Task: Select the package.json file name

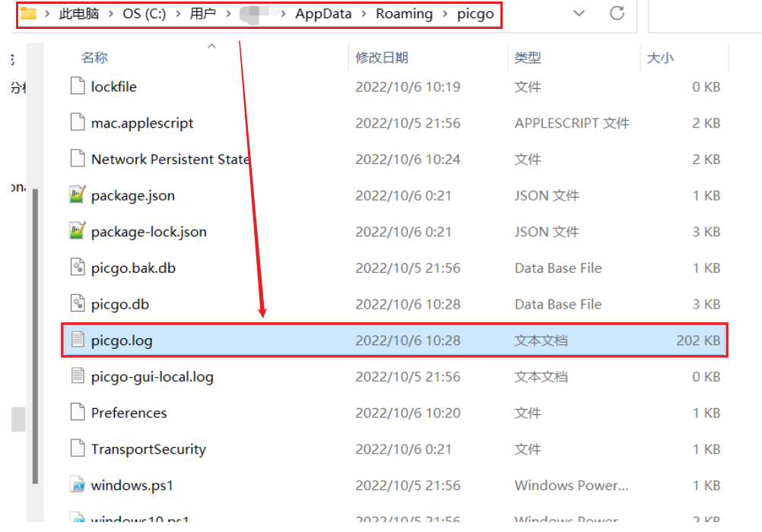Action: coord(133,196)
